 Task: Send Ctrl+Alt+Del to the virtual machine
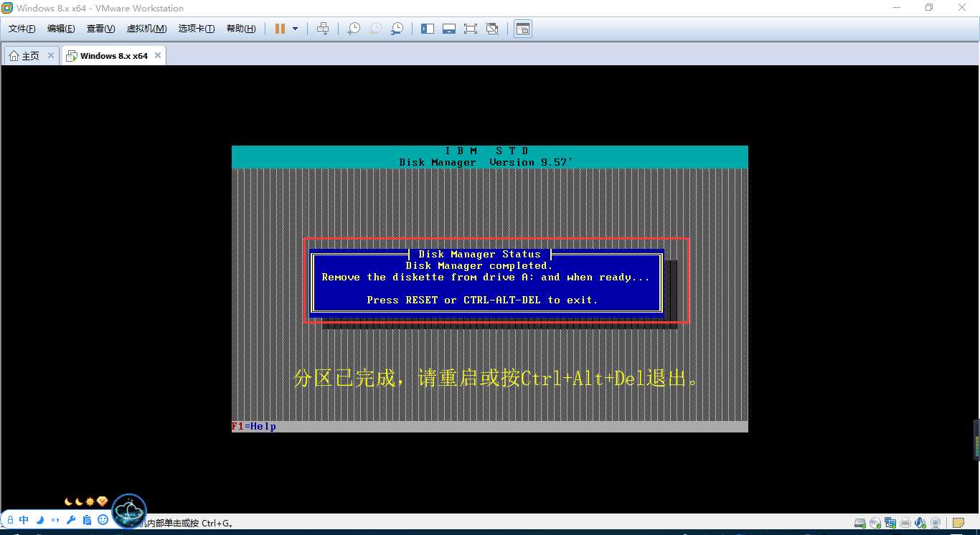323,29
